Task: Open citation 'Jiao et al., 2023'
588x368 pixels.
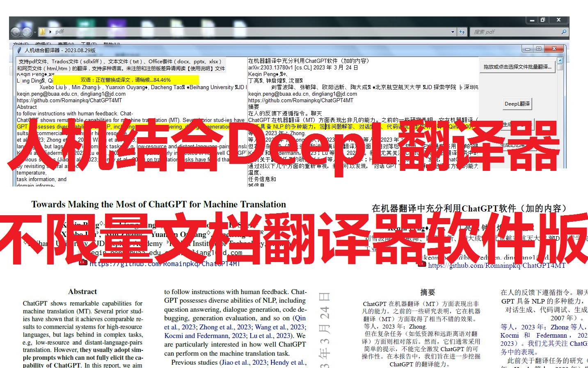Action: tap(244, 362)
